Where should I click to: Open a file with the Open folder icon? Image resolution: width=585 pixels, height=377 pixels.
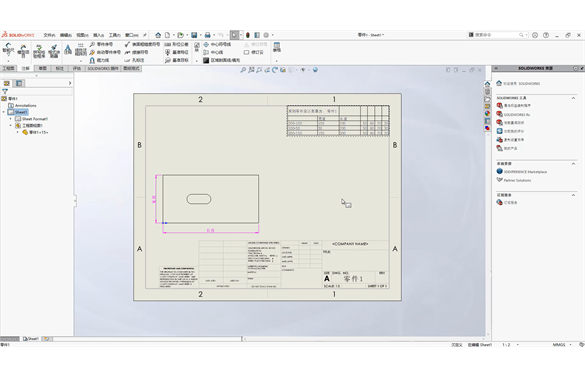[x=181, y=35]
